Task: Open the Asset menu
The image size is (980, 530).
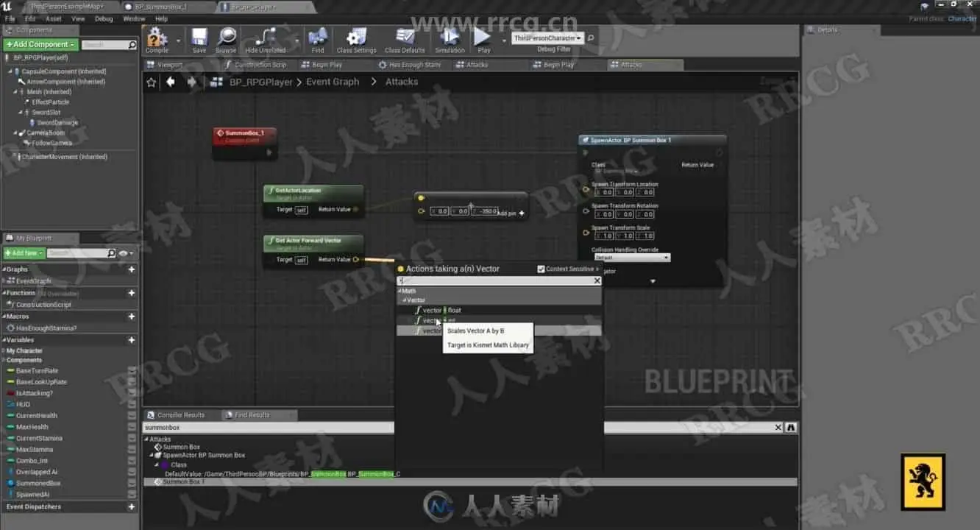Action: (x=54, y=18)
